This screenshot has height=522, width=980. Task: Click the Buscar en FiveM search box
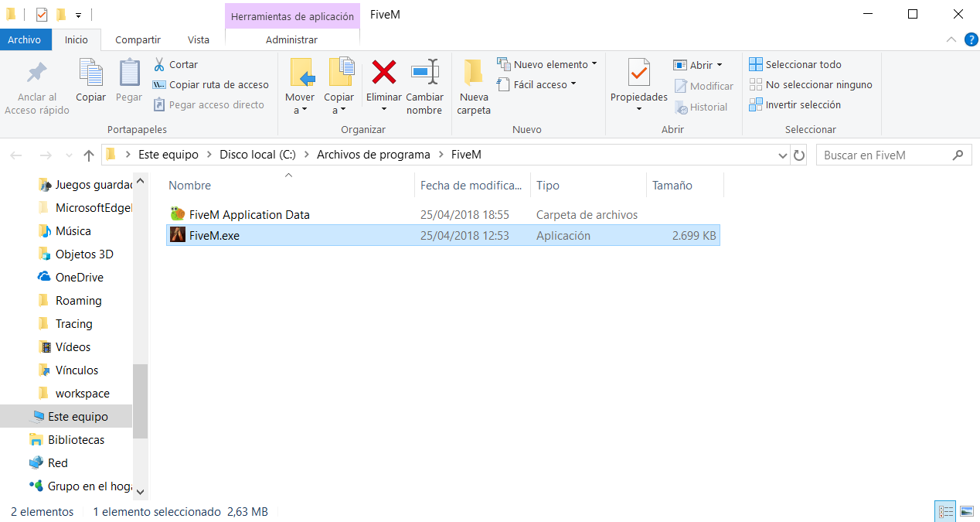[893, 155]
